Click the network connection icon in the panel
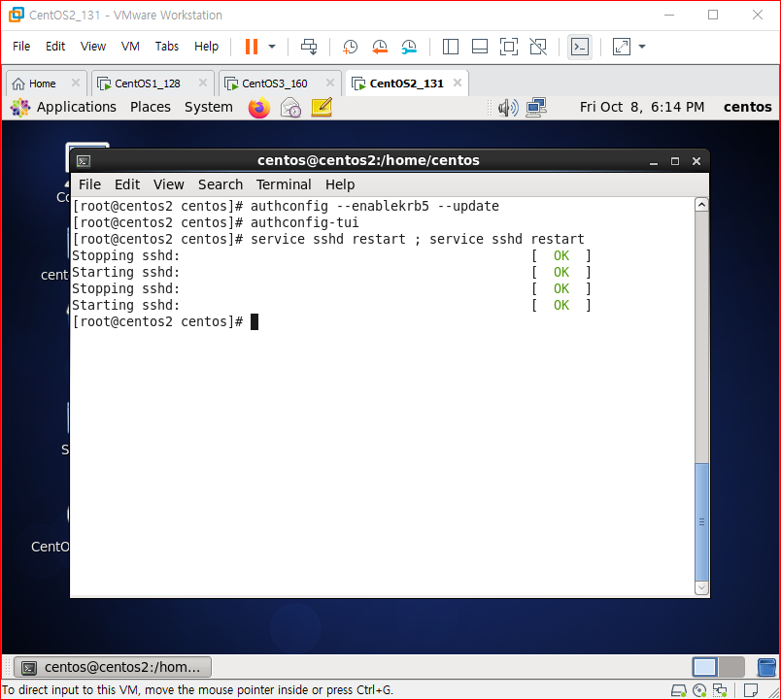781x700 pixels. pyautogui.click(x=536, y=108)
